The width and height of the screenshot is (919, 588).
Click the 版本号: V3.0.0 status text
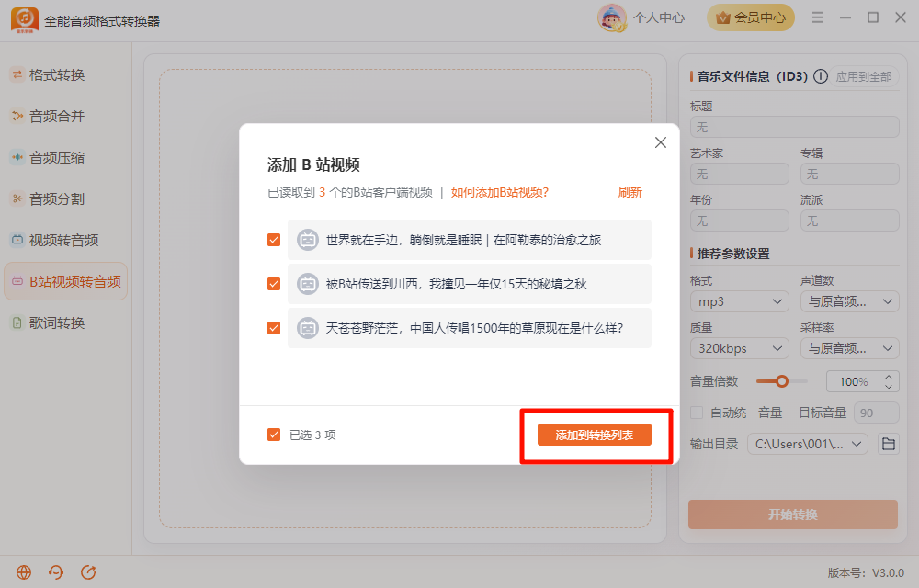[x=866, y=572]
